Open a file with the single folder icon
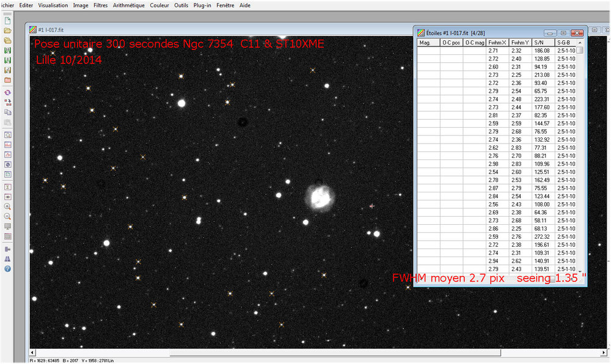611x364 pixels. click(7, 31)
